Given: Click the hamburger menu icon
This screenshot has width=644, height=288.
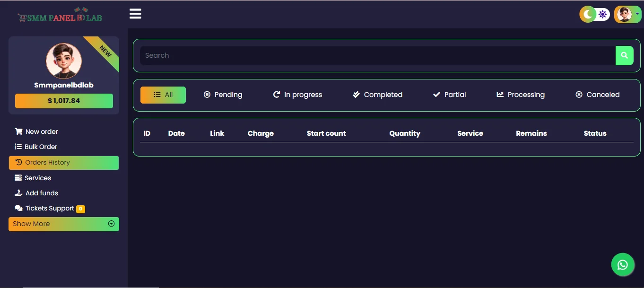Looking at the screenshot, I should (x=135, y=14).
